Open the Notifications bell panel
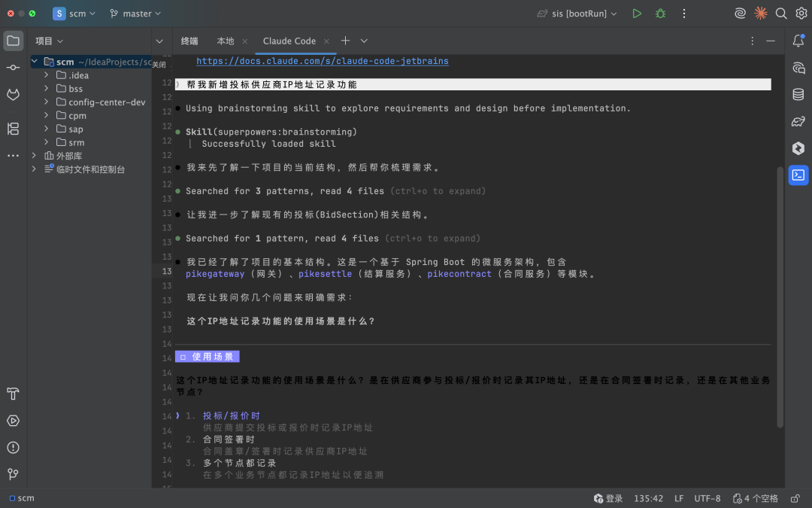This screenshot has height=508, width=812. (798, 41)
